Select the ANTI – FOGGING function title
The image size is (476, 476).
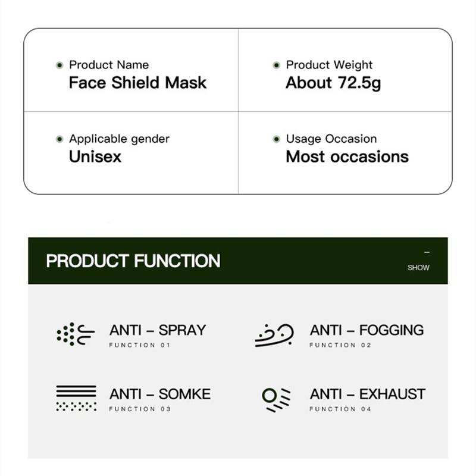tap(367, 330)
